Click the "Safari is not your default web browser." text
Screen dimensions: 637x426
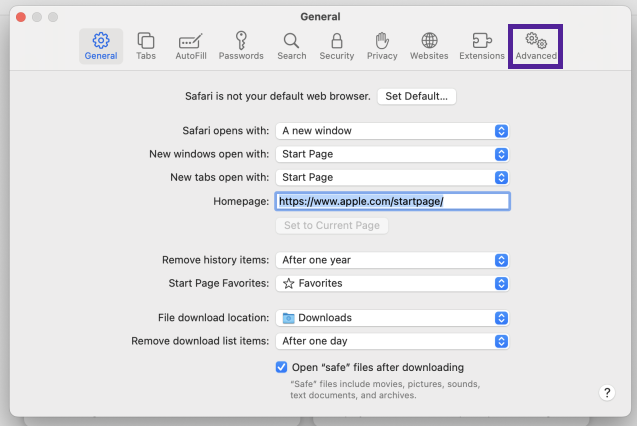[x=277, y=96]
